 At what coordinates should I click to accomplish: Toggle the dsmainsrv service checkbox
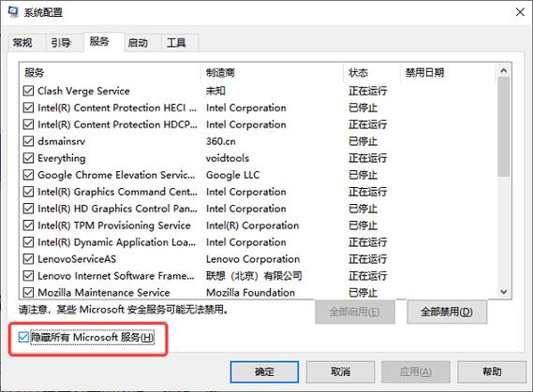pyautogui.click(x=28, y=141)
